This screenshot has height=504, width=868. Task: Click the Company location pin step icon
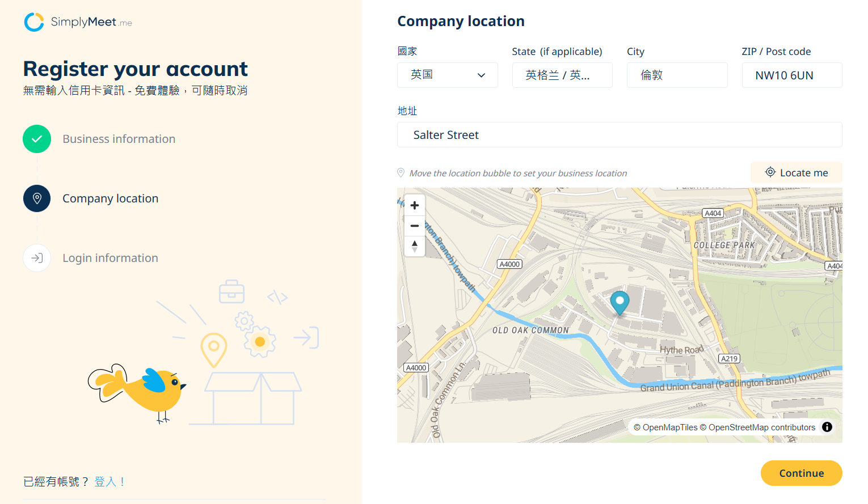point(37,198)
